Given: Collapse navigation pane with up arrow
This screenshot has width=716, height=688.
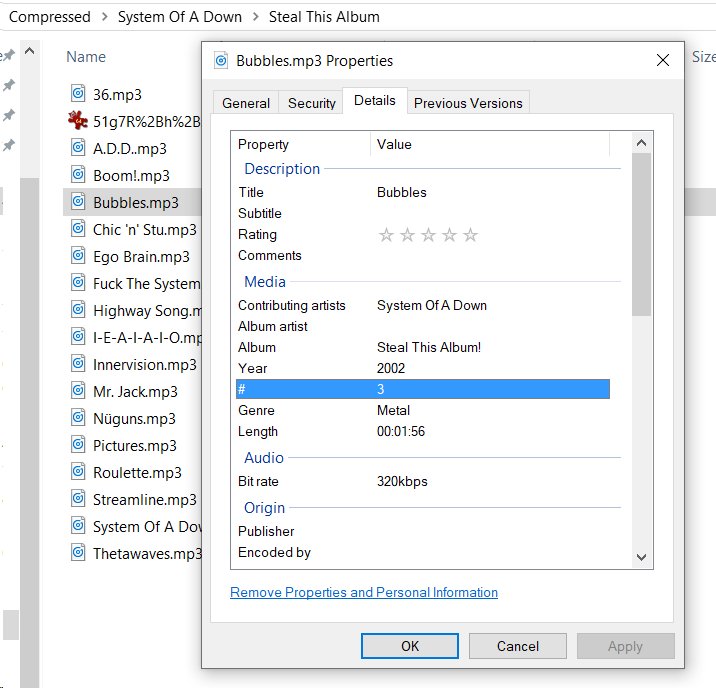Looking at the screenshot, I should [30, 51].
